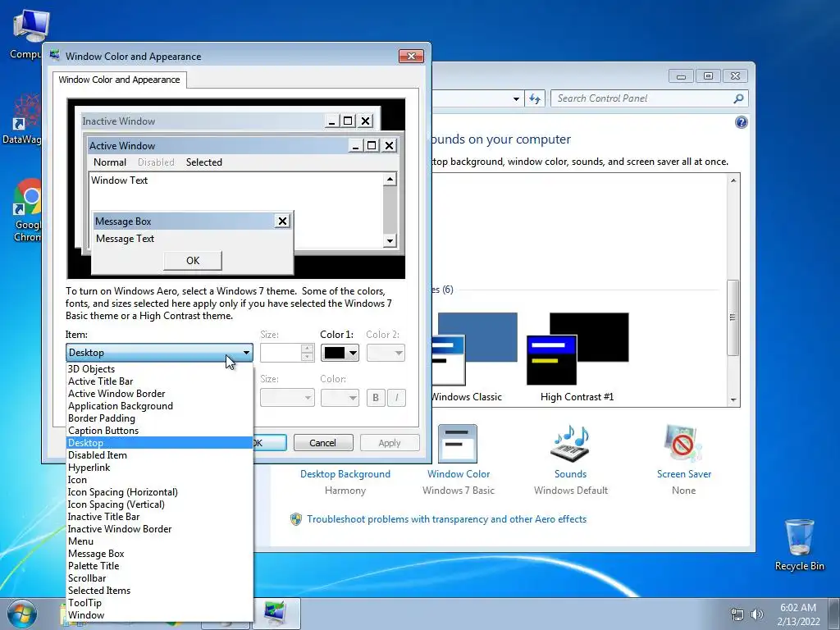
Task: Select Application Background from the list
Action: pyautogui.click(x=159, y=405)
